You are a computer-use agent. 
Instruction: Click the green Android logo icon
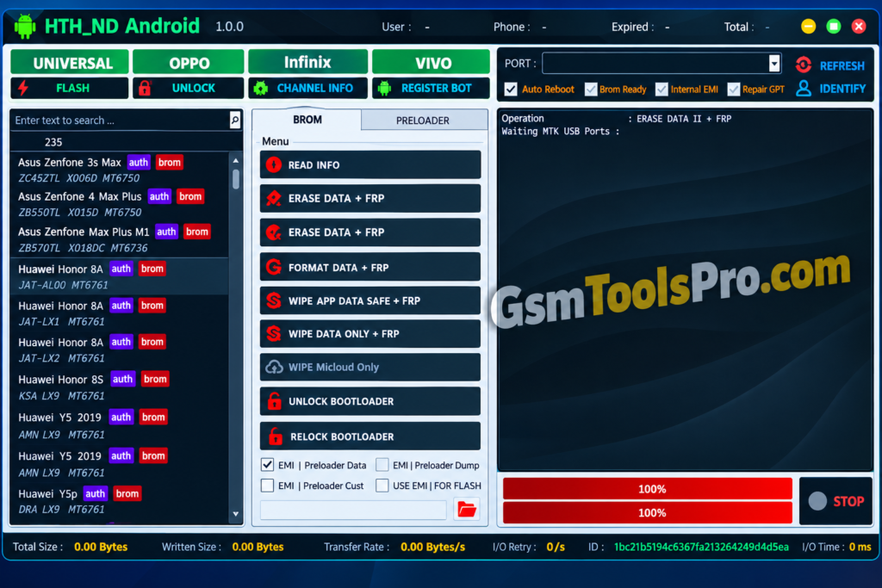[25, 26]
